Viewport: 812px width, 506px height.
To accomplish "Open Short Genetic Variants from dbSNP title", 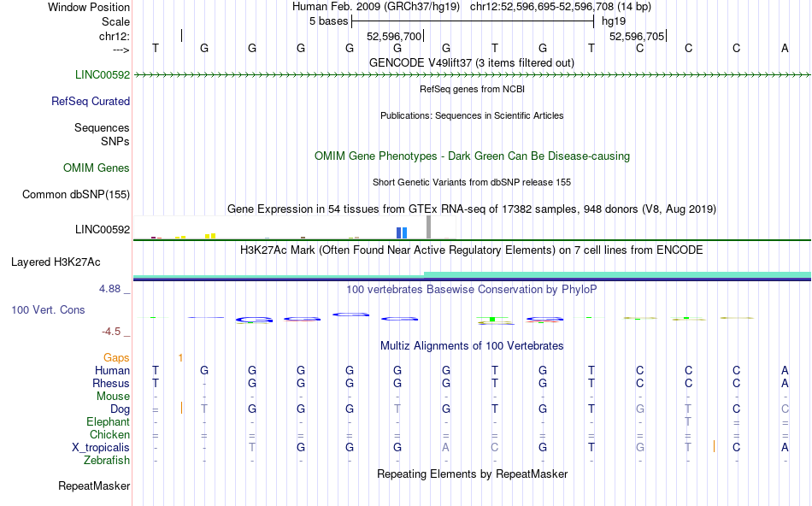I will coord(472,182).
